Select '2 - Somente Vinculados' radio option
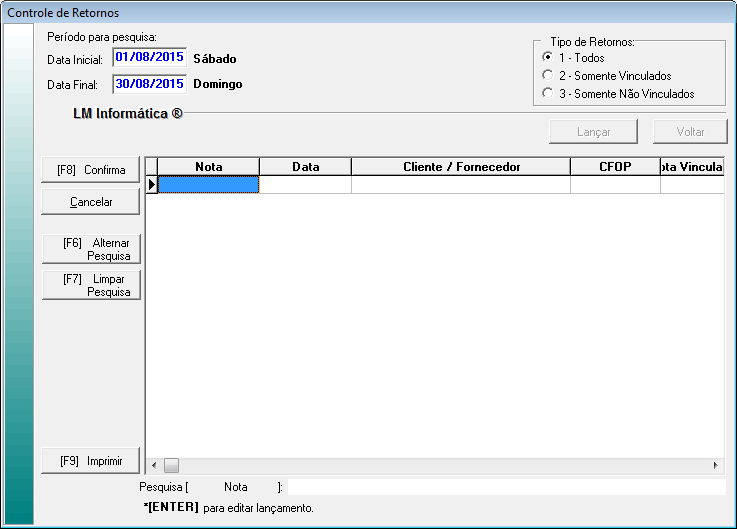The height and width of the screenshot is (529, 737). tap(547, 76)
